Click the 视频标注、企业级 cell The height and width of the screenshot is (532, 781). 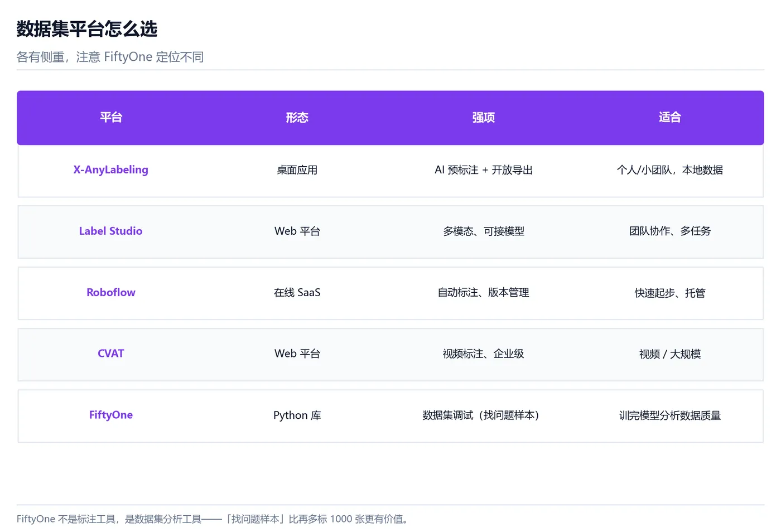pyautogui.click(x=484, y=354)
